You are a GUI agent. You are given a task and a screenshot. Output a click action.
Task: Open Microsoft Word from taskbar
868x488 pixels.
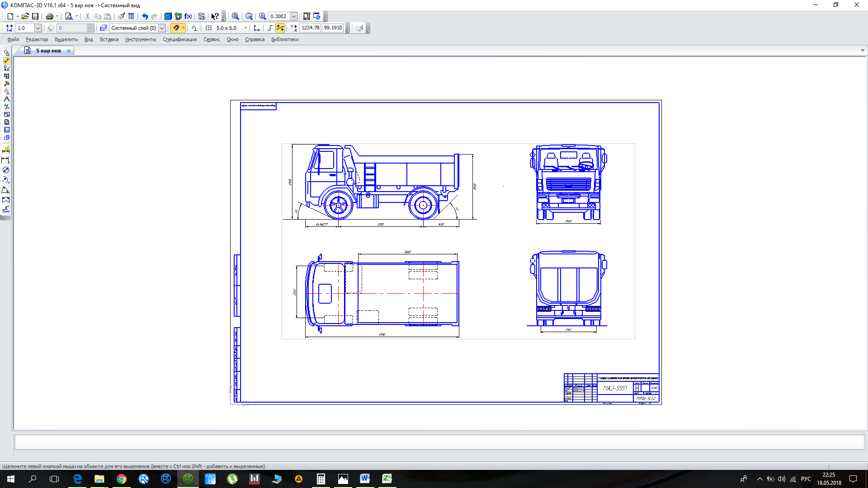pos(365,479)
